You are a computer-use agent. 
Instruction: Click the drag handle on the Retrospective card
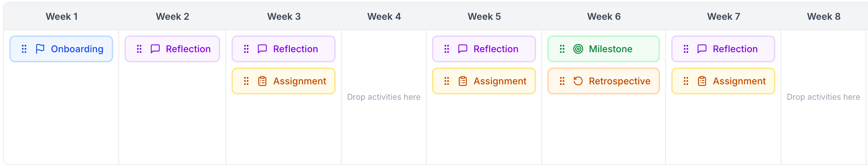click(562, 81)
